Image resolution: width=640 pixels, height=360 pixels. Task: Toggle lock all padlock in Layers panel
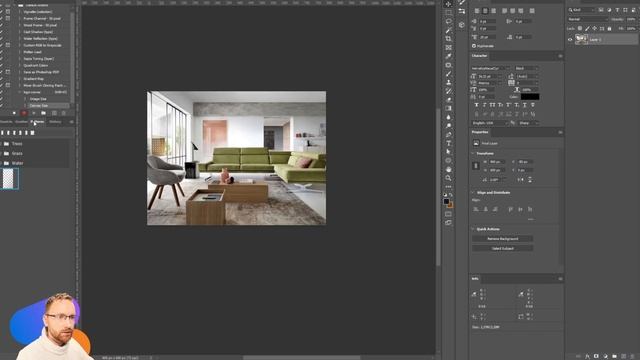pos(609,29)
